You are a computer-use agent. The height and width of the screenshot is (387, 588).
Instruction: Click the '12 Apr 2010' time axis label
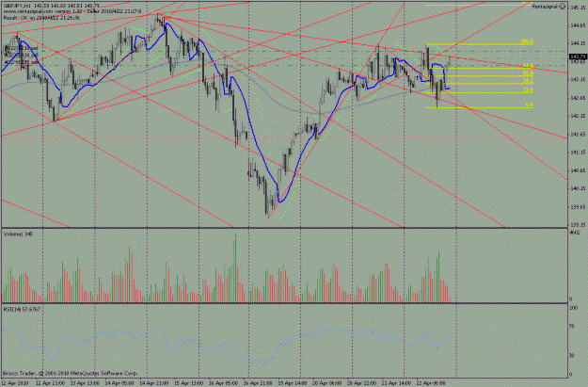[x=16, y=383]
